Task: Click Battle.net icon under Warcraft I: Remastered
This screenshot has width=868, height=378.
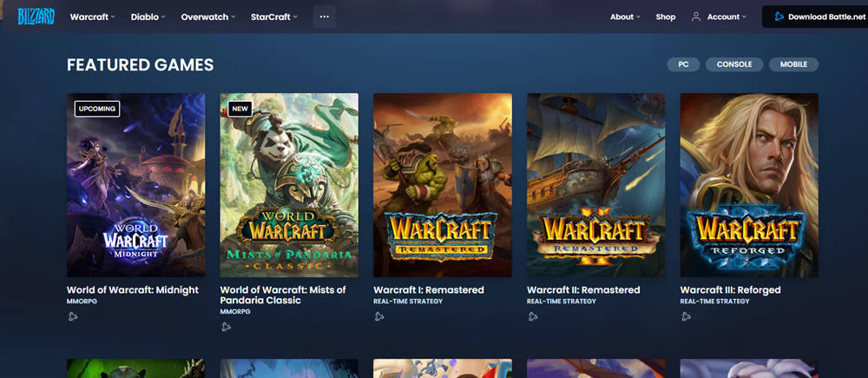Action: (379, 316)
